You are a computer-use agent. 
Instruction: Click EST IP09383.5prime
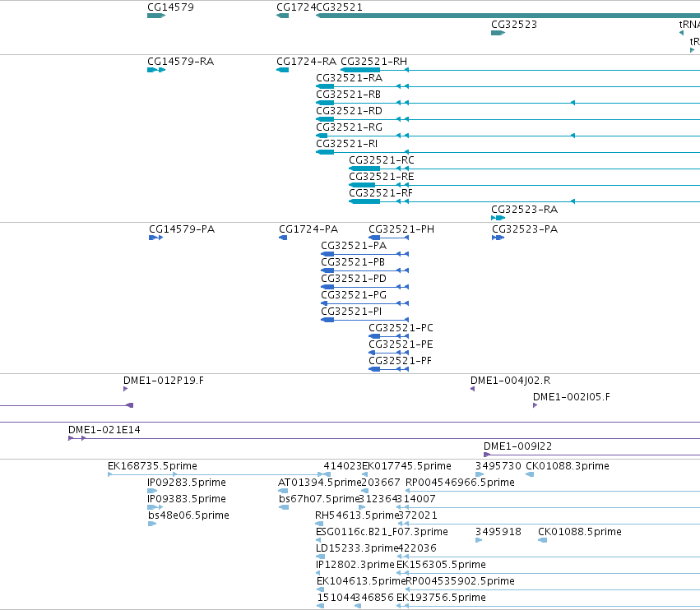(x=187, y=499)
